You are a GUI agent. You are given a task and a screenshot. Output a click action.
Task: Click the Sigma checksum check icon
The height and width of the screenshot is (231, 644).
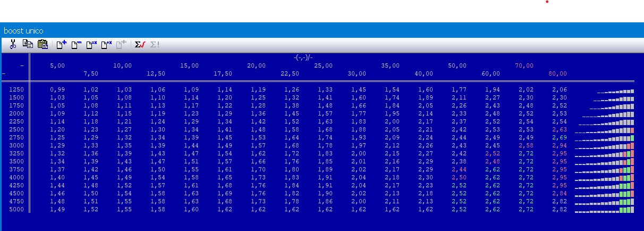140,45
